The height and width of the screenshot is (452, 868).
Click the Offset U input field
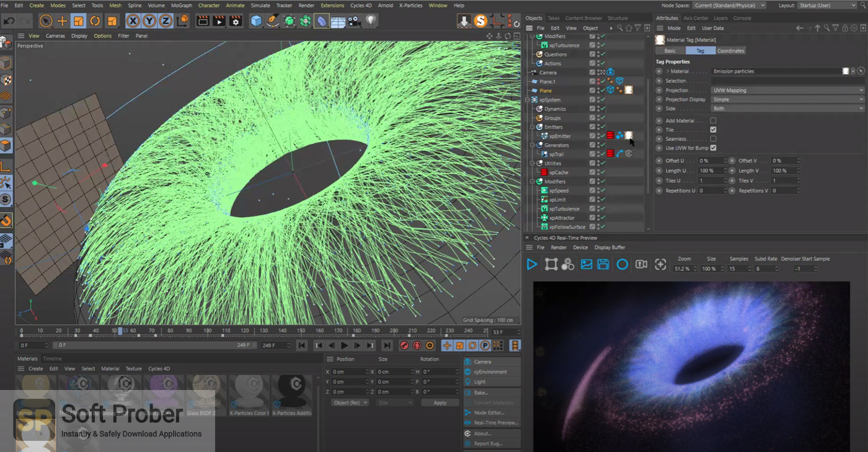point(712,161)
